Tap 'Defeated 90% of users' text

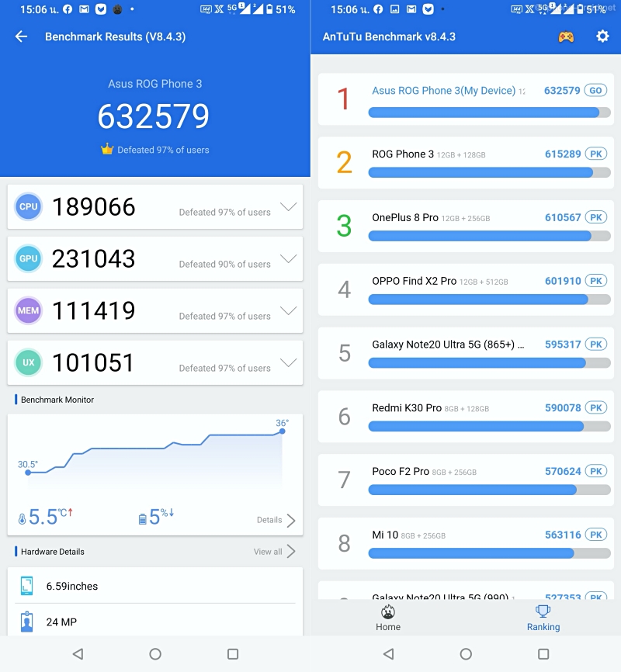[x=225, y=264]
